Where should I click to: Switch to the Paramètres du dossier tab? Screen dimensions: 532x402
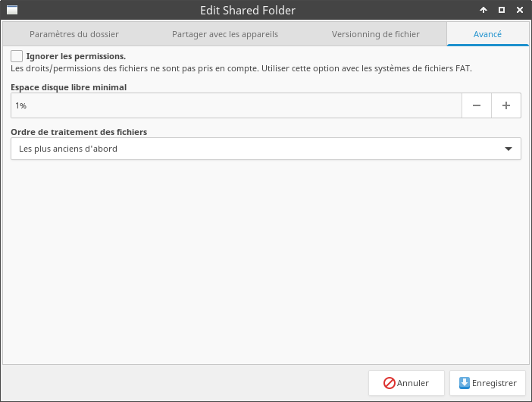point(74,34)
